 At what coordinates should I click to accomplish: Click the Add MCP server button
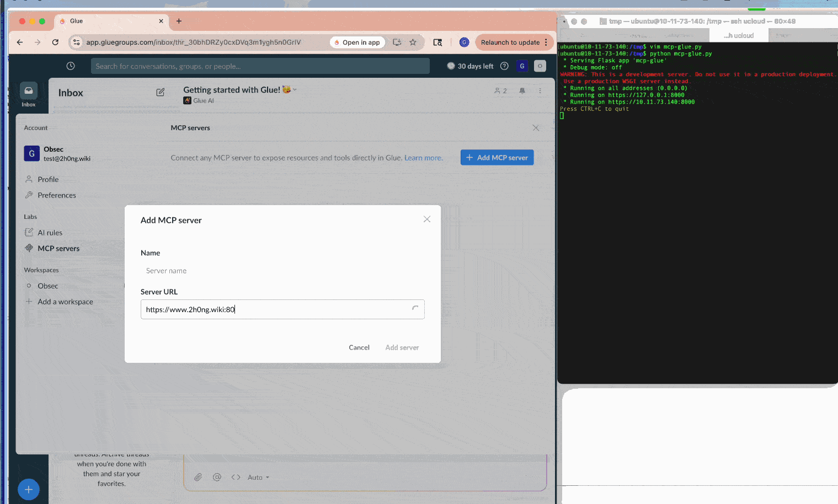497,158
